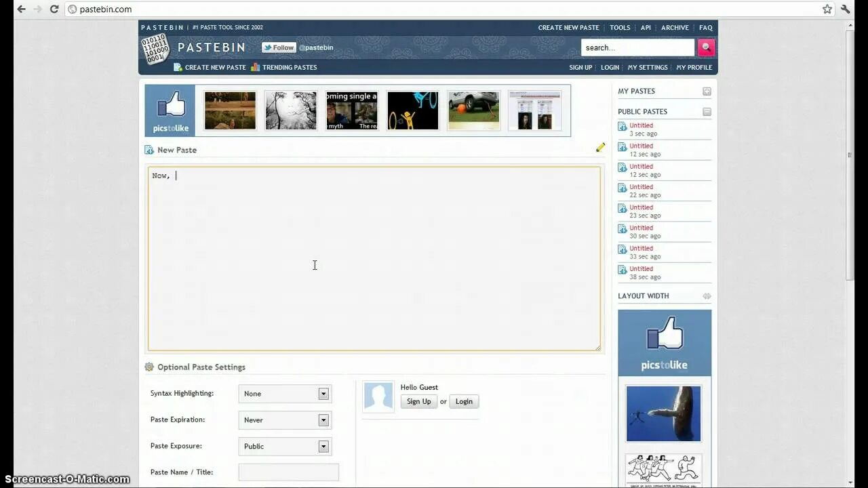
Task: Click the New Paste heading icon
Action: point(149,150)
